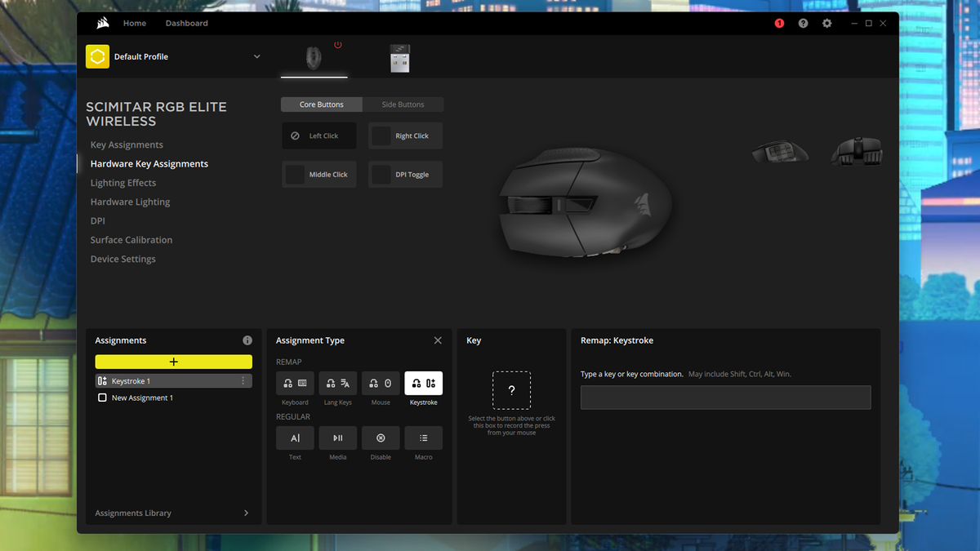980x551 pixels.
Task: Select the Keystroke 1 assignment row
Action: coord(173,381)
